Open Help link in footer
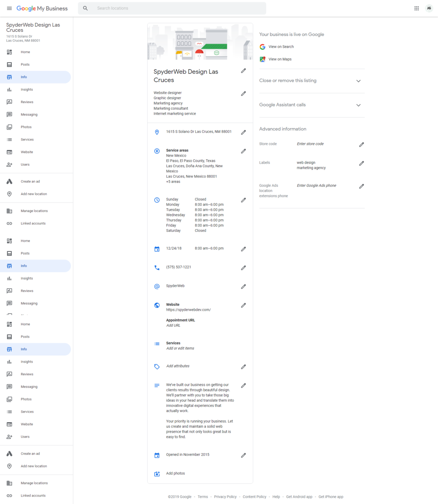The image size is (438, 504). click(x=276, y=497)
